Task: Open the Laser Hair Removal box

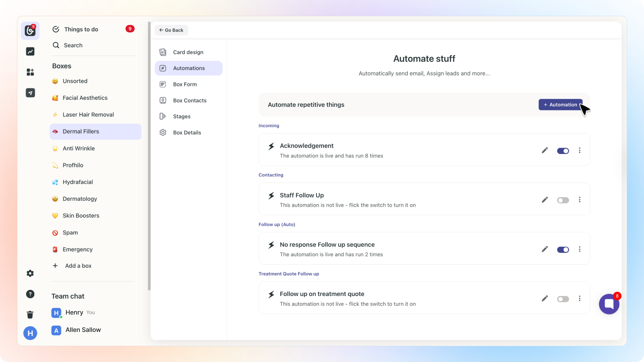Action: tap(96, 115)
